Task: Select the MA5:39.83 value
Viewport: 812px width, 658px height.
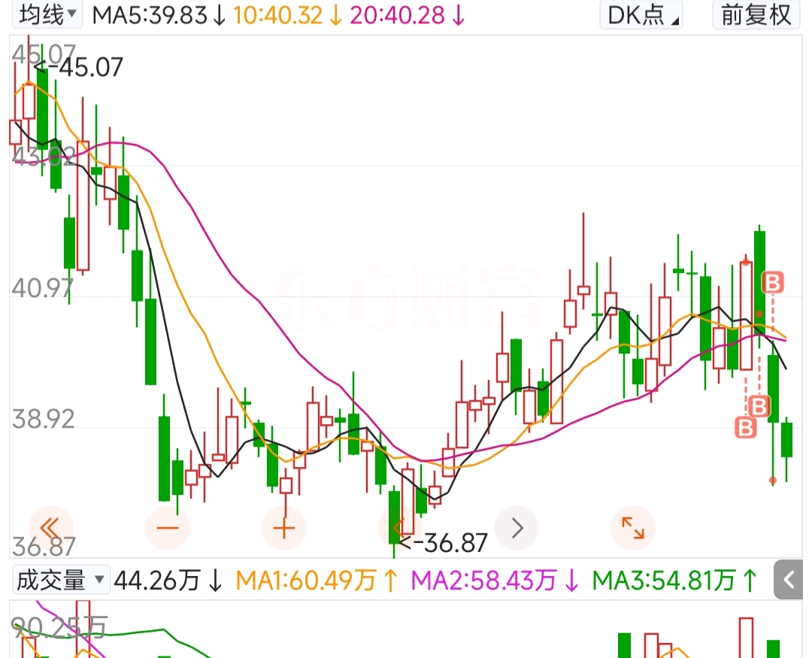Action: tap(159, 16)
